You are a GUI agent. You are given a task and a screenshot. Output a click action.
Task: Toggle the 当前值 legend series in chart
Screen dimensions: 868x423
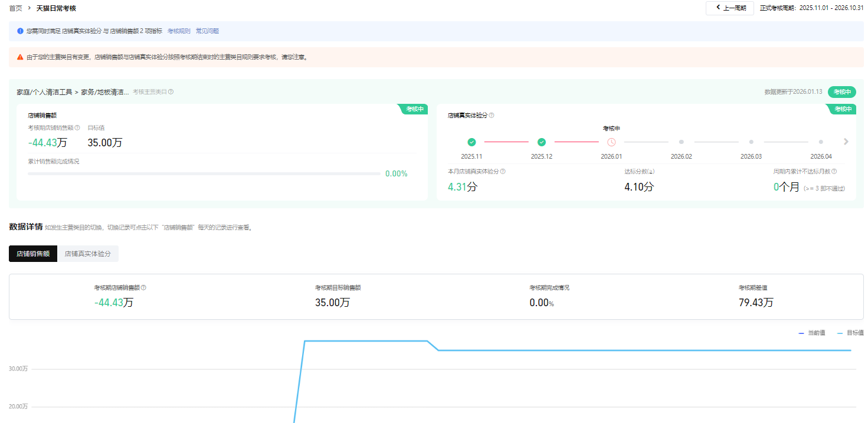(x=812, y=333)
